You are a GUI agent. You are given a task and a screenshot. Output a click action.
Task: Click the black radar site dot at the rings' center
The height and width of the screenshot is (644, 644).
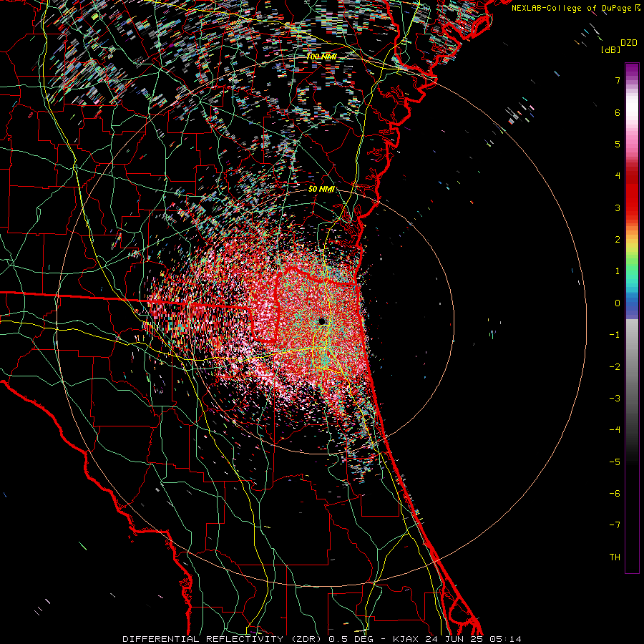pos(322,321)
